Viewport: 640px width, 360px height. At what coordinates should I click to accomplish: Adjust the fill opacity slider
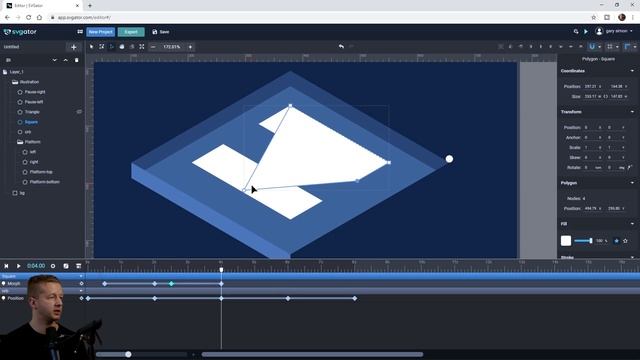(x=583, y=241)
